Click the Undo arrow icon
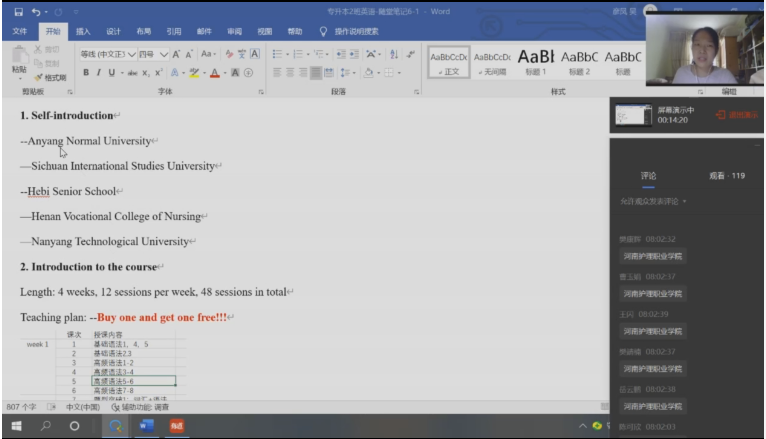This screenshot has width=766, height=439. pyautogui.click(x=37, y=12)
